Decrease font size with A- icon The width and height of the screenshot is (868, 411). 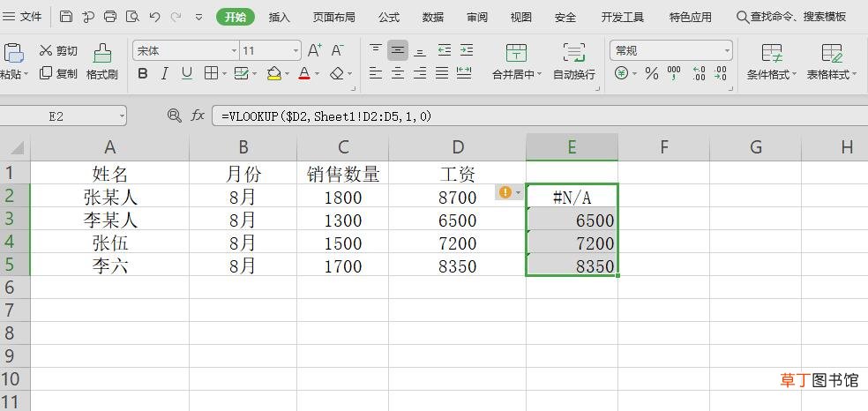click(337, 51)
